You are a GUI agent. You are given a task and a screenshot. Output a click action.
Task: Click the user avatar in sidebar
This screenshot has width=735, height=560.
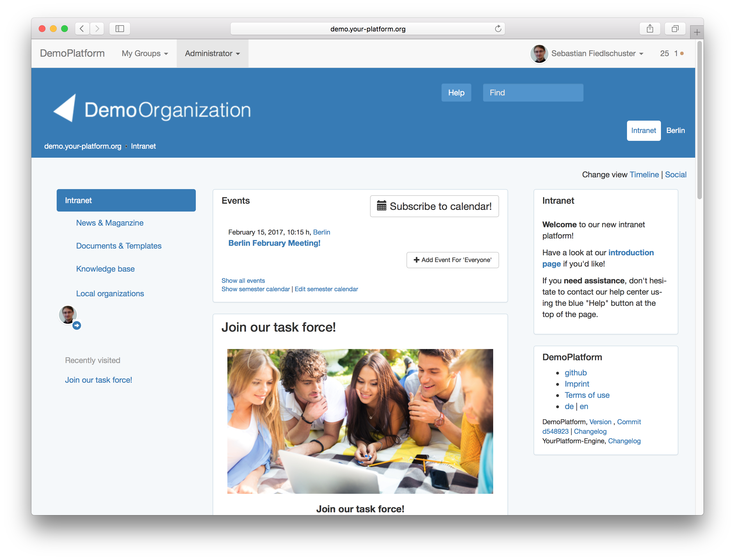(68, 314)
